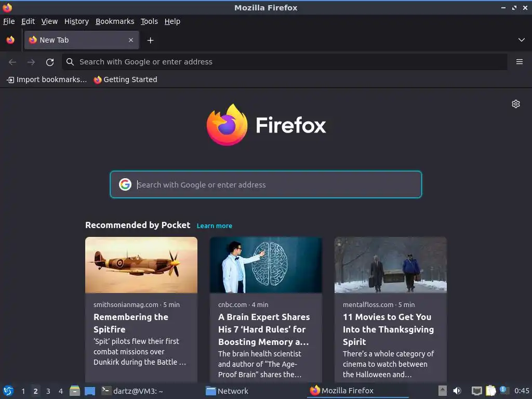Switch to the Network window

[x=228, y=391]
